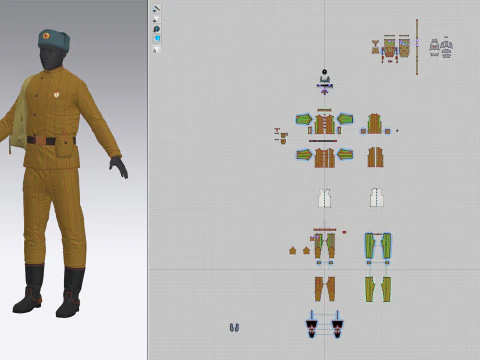Select the upper-row jacket body pattern
The height and width of the screenshot is (360, 480).
325,124
